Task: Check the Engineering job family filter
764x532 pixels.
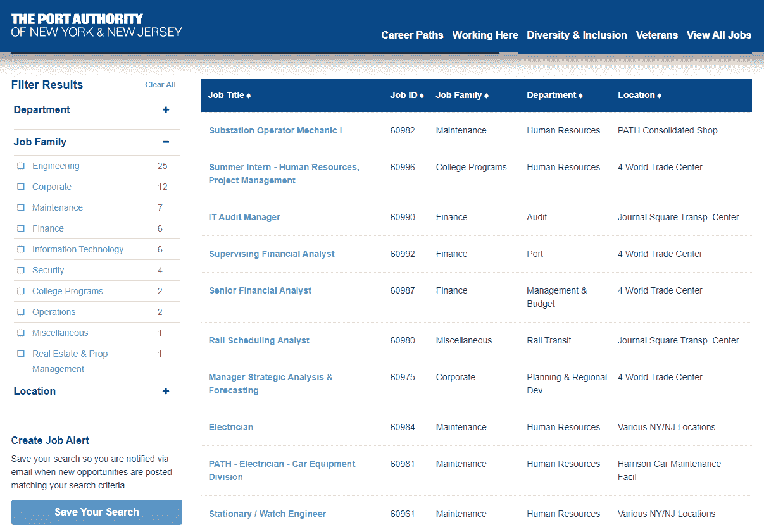Action: point(21,166)
